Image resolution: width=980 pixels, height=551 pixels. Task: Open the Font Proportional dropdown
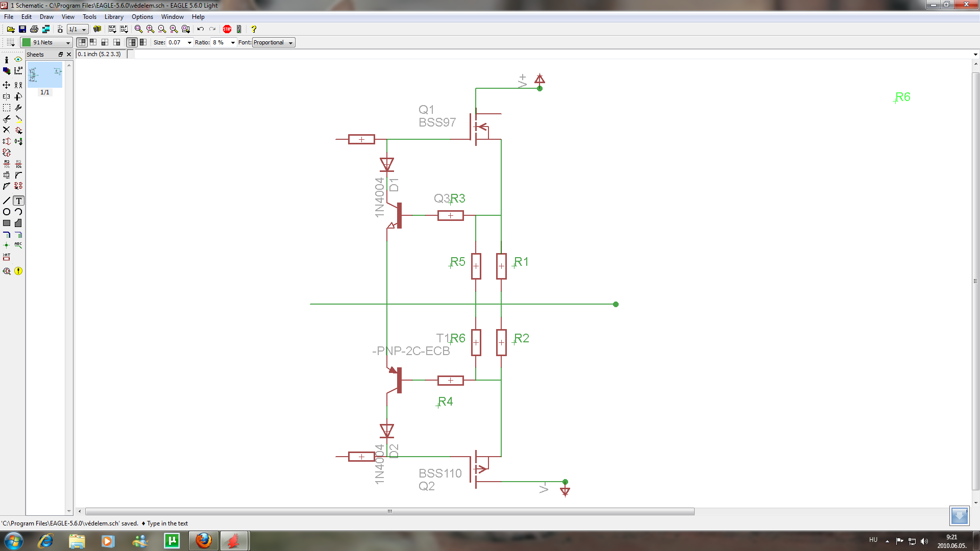(x=274, y=42)
